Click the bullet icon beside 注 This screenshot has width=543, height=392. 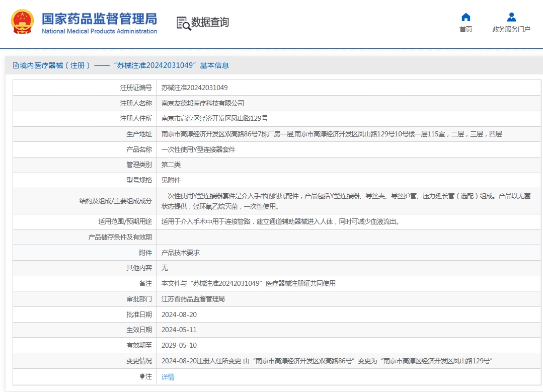coord(142,376)
